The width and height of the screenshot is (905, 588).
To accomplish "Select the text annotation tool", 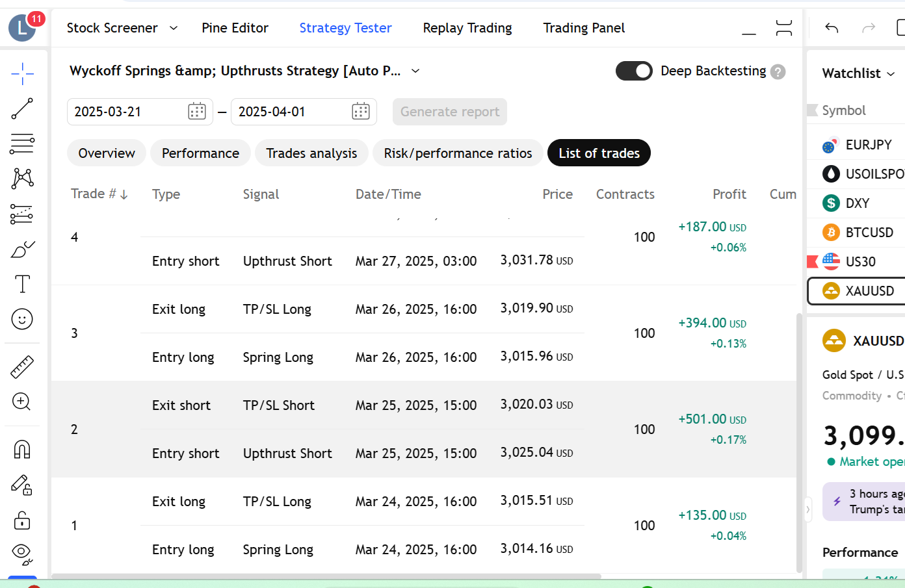I will [x=22, y=284].
